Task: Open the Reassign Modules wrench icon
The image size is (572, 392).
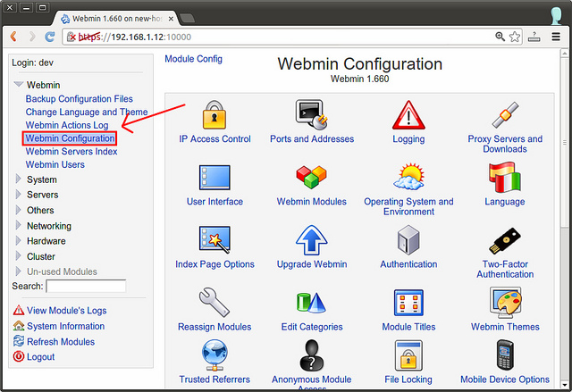Action: pyautogui.click(x=214, y=304)
